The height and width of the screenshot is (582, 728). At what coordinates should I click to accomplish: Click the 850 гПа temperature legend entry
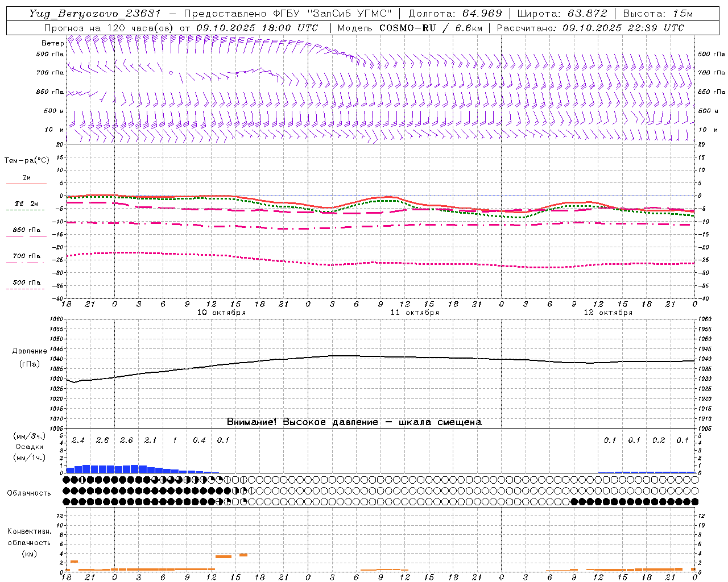[x=27, y=230]
